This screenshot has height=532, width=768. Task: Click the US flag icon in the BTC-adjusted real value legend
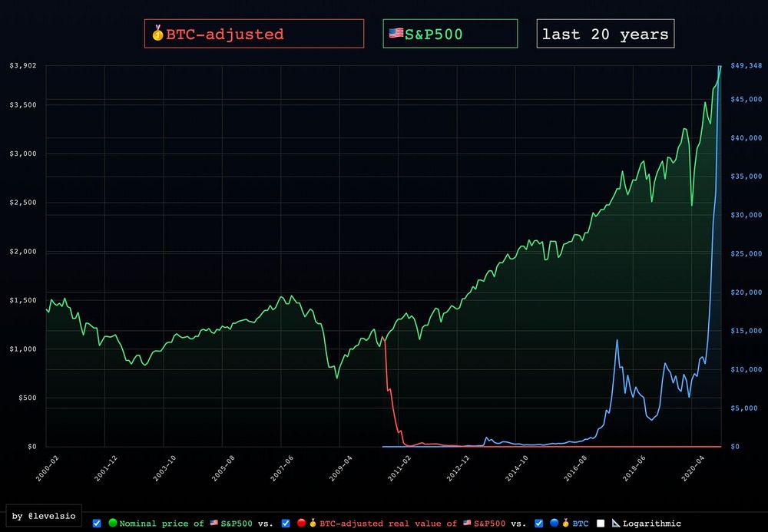point(467,523)
